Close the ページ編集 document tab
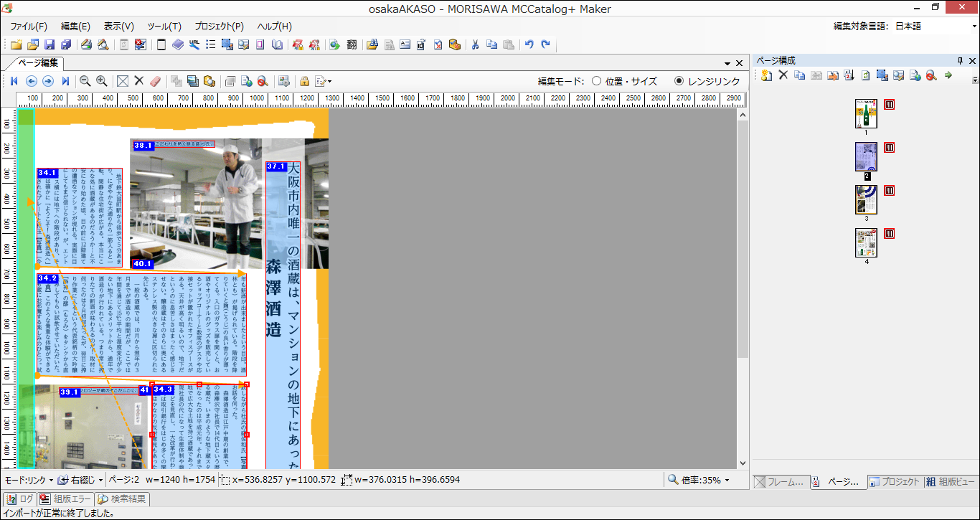This screenshot has height=520, width=980. click(x=740, y=63)
